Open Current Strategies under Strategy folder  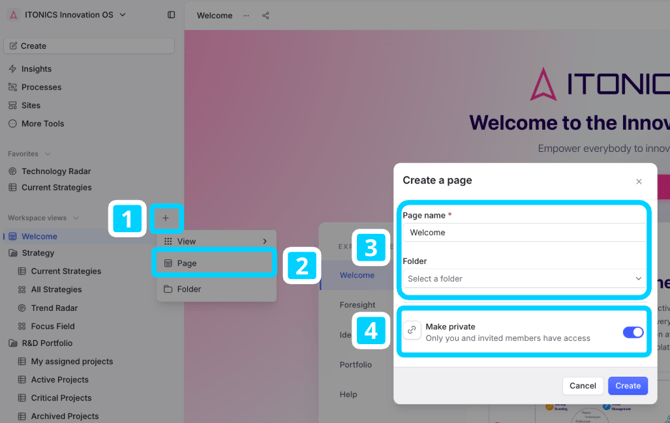[x=66, y=271]
